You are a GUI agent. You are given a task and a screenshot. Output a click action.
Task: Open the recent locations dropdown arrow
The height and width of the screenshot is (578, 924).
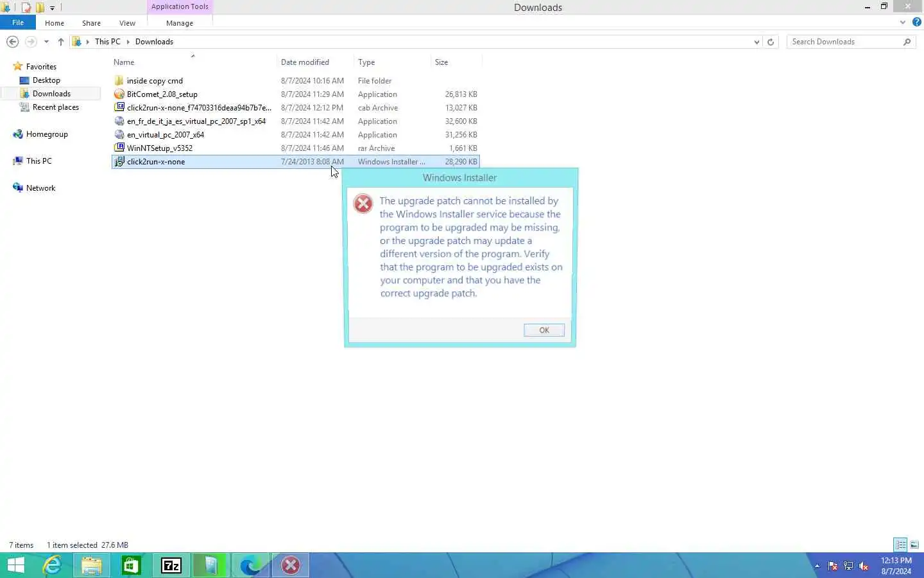[x=46, y=42]
